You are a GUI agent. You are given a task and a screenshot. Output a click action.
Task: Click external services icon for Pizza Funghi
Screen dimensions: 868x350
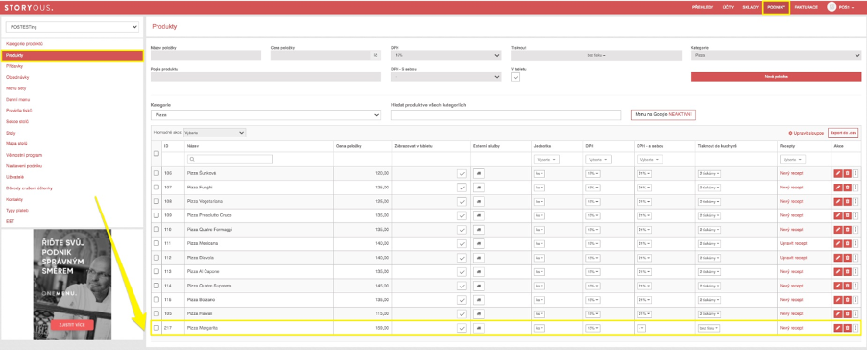[x=479, y=187]
